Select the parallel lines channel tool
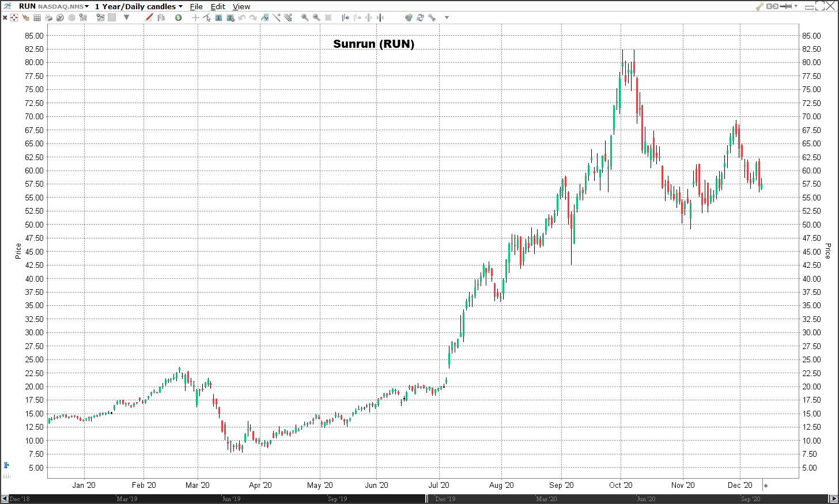 288,17
